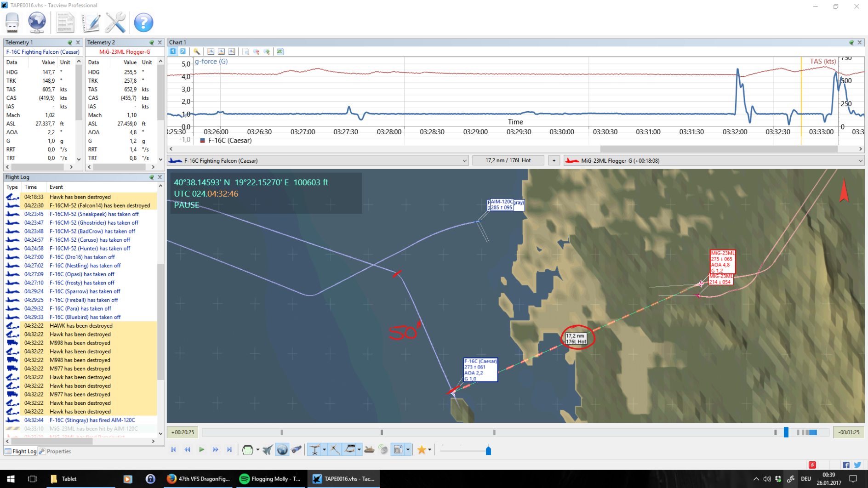Pin the Chart 1 panel

point(851,42)
